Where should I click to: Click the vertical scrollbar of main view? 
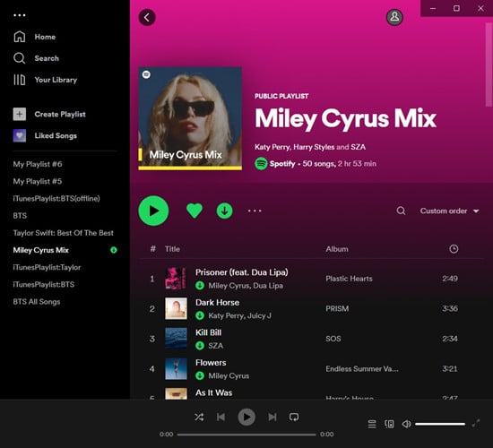pyautogui.click(x=489, y=65)
